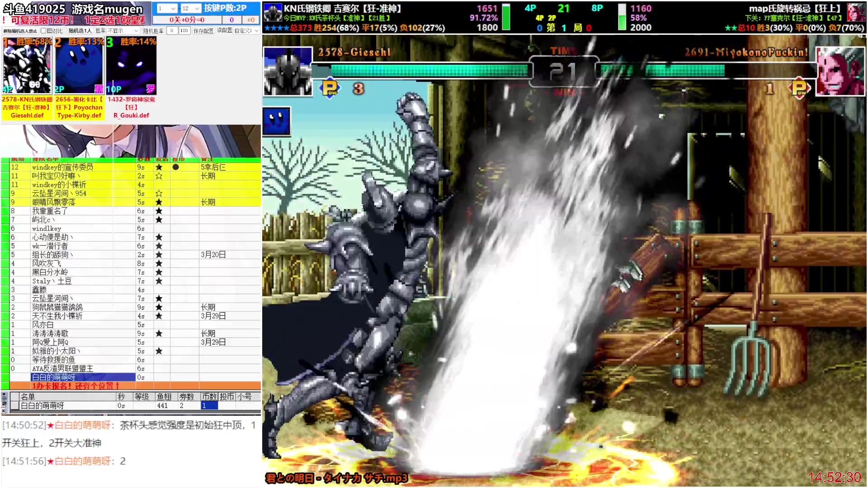Screen dimensions: 868x488
Task: Click the star in 屿北c row
Action: [159, 220]
